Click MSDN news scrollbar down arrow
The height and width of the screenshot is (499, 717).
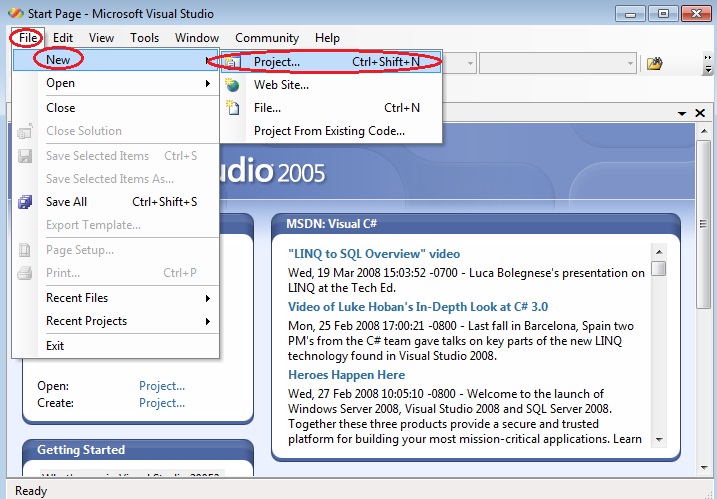click(659, 440)
